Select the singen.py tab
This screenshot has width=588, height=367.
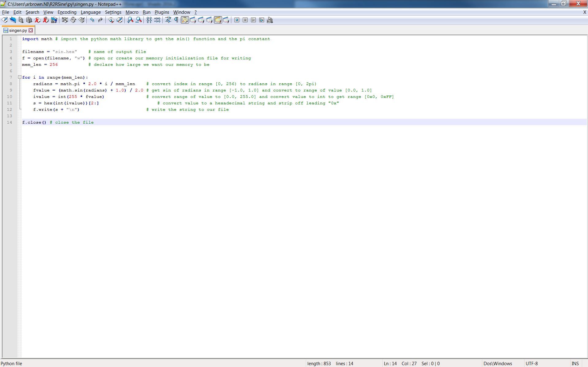tap(18, 30)
